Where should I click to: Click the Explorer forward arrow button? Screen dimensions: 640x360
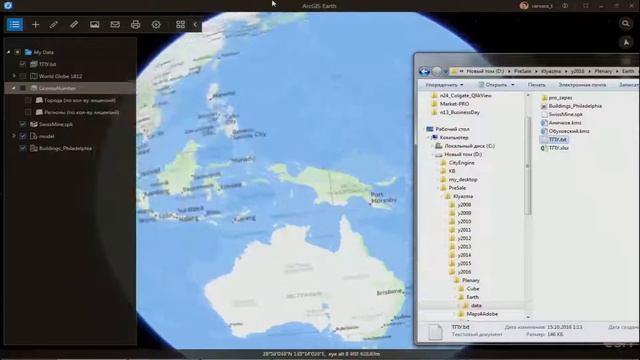coord(436,71)
